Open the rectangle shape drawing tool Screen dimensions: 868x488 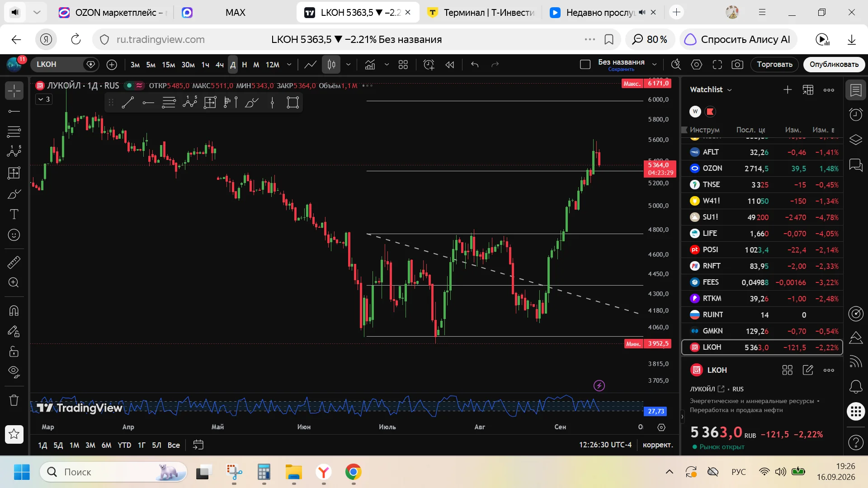pyautogui.click(x=293, y=103)
